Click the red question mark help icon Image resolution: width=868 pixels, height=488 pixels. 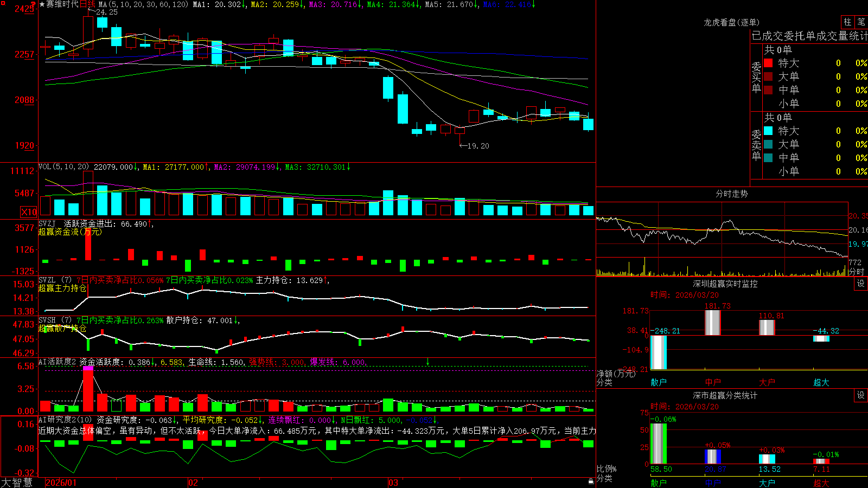[34, 4]
